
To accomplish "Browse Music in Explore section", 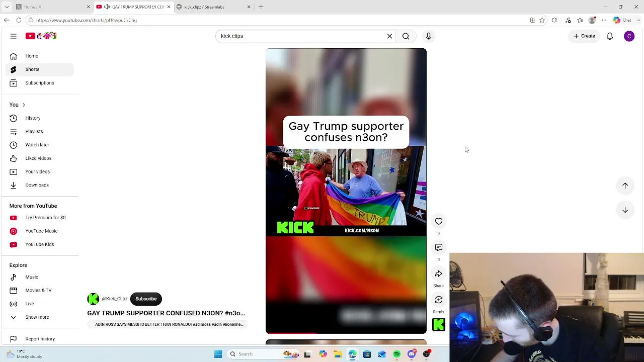I will pyautogui.click(x=40, y=277).
